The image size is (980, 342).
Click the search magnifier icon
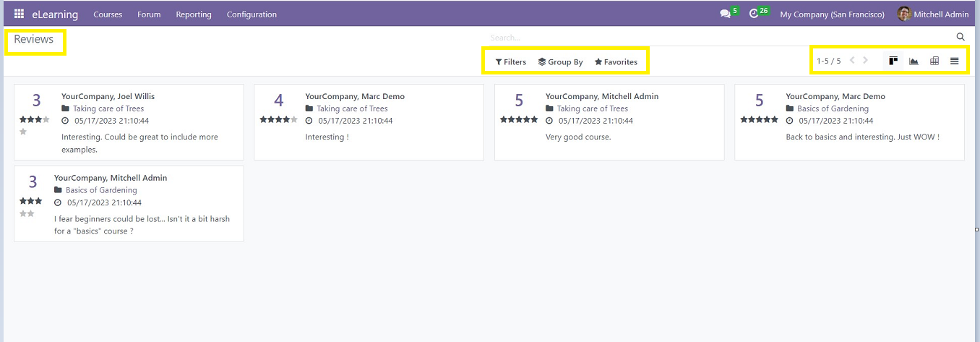coord(960,37)
